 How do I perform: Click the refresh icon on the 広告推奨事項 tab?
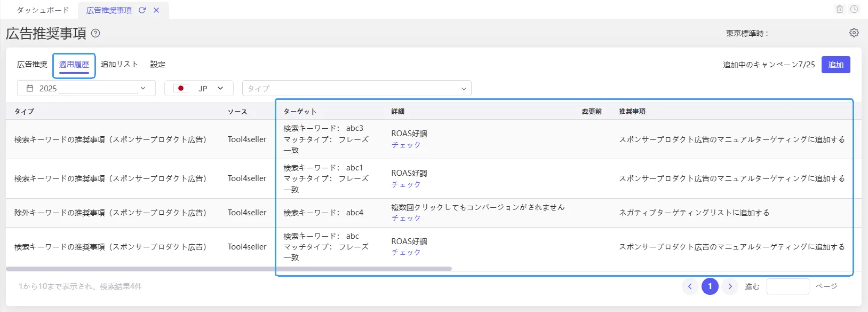pos(142,10)
